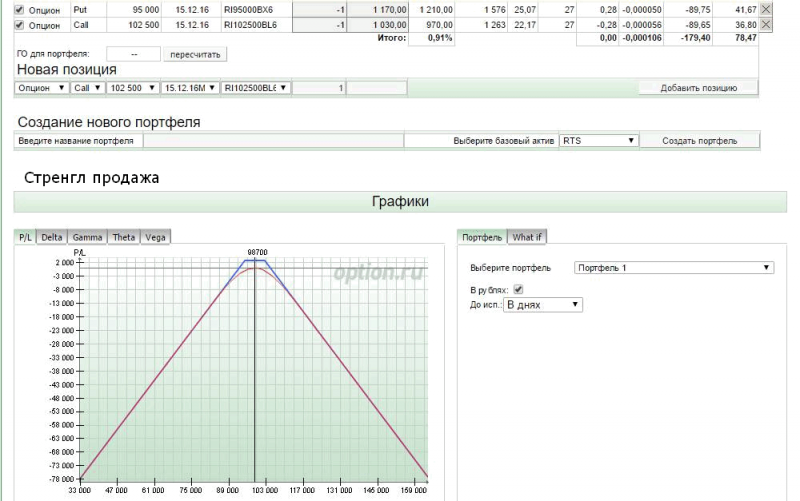The image size is (800, 501).
Task: Remove the Call 102 500 position row
Action: pyautogui.click(x=765, y=24)
